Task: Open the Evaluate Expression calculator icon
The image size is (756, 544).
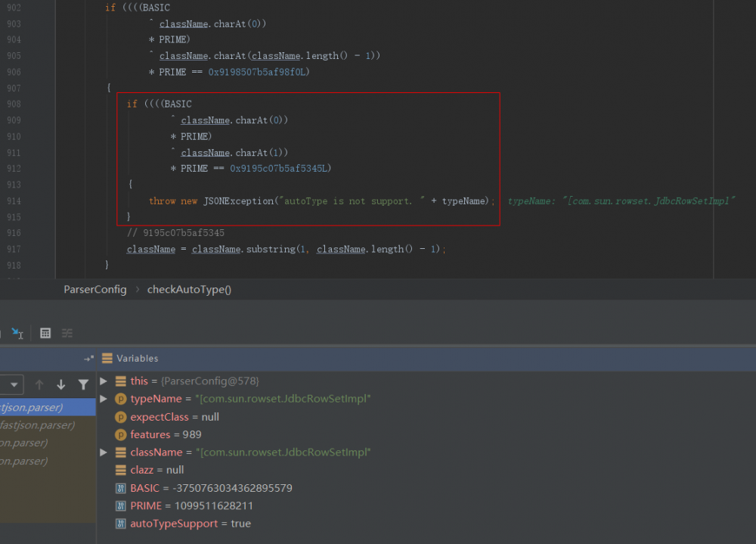Action: coord(45,333)
